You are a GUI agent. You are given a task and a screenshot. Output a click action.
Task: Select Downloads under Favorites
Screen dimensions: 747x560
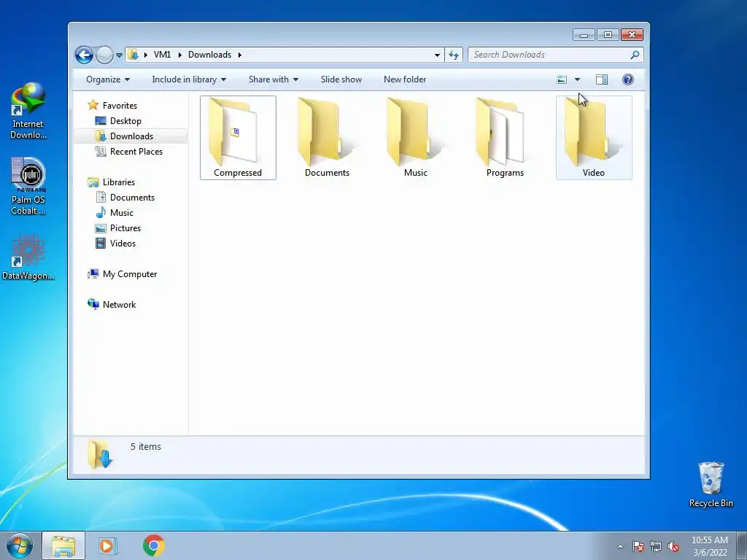pos(131,136)
